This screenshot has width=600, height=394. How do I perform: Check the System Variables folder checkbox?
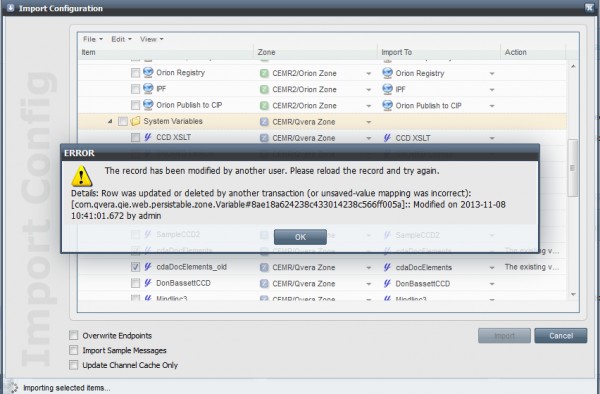click(122, 122)
